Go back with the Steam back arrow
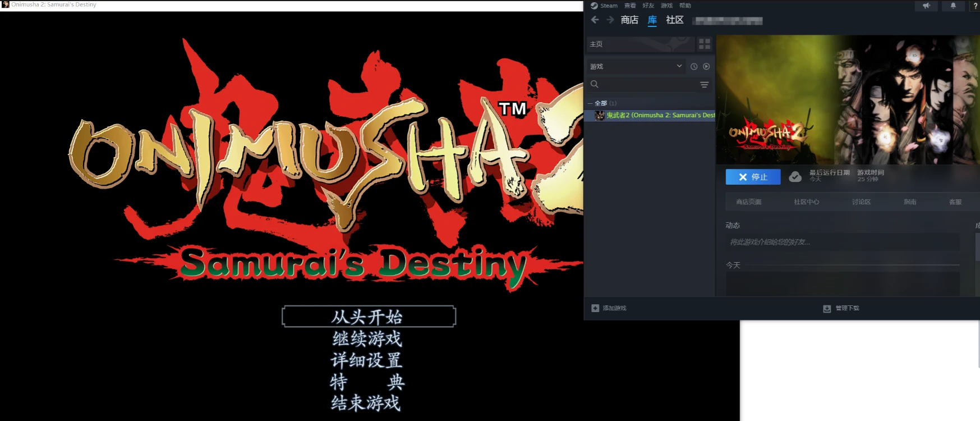980x421 pixels. coord(595,20)
